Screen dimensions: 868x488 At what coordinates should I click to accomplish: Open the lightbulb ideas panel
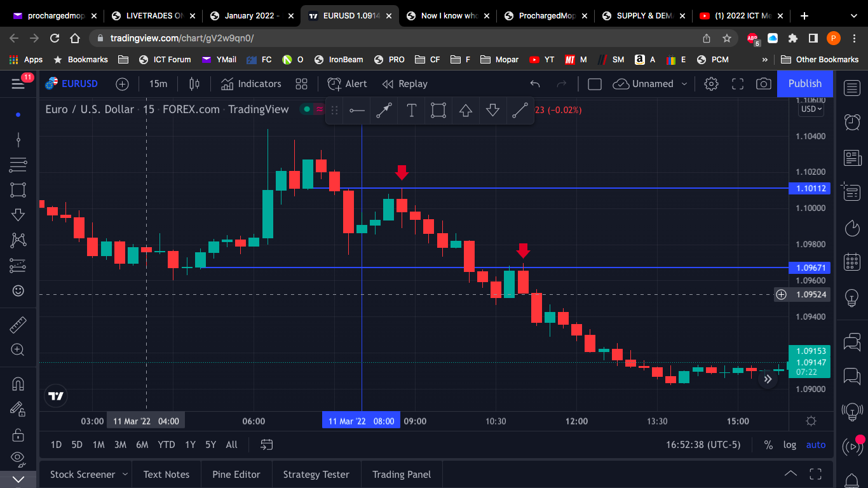pyautogui.click(x=852, y=297)
